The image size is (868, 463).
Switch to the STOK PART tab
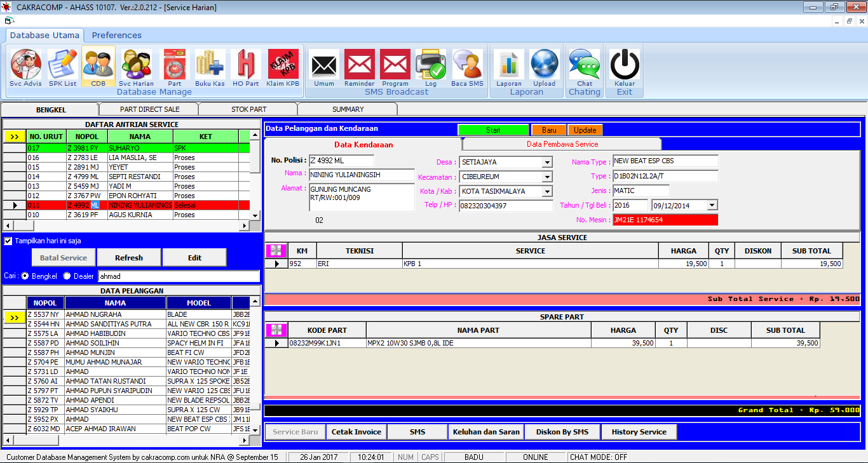[248, 109]
